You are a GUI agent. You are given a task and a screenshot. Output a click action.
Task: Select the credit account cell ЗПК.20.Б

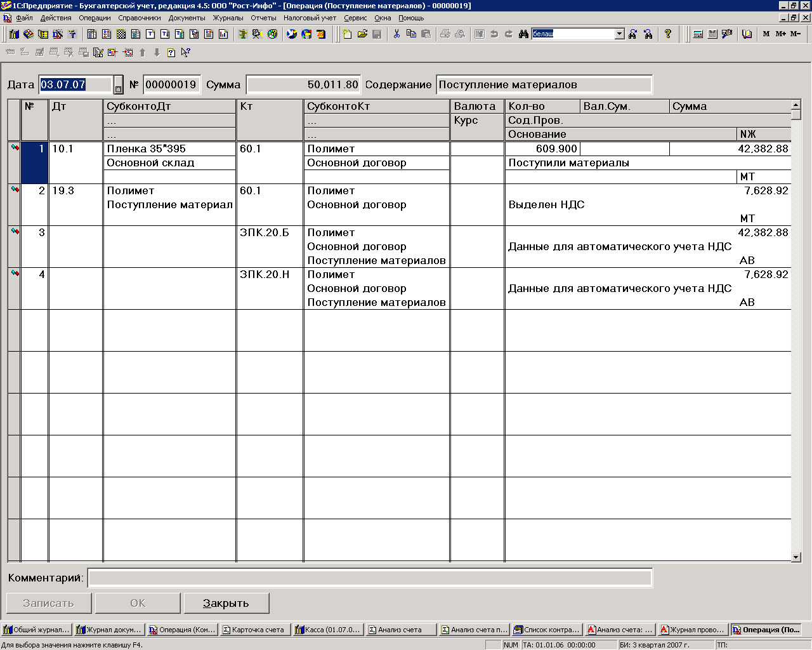[271, 232]
